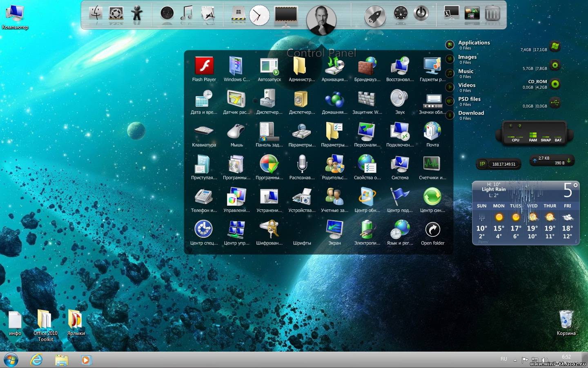Open the Ярлыки desktop folder
Screen dimensions: 588x368
coord(76,323)
